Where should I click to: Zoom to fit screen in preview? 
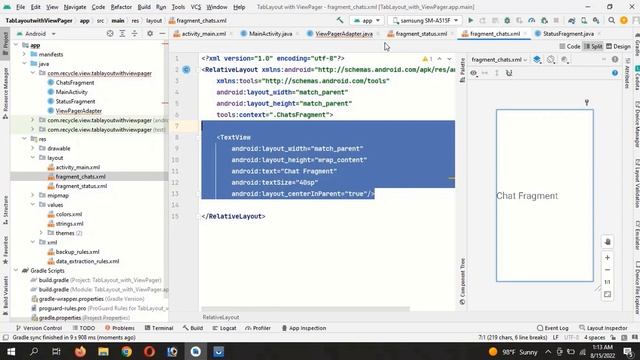coord(607,294)
